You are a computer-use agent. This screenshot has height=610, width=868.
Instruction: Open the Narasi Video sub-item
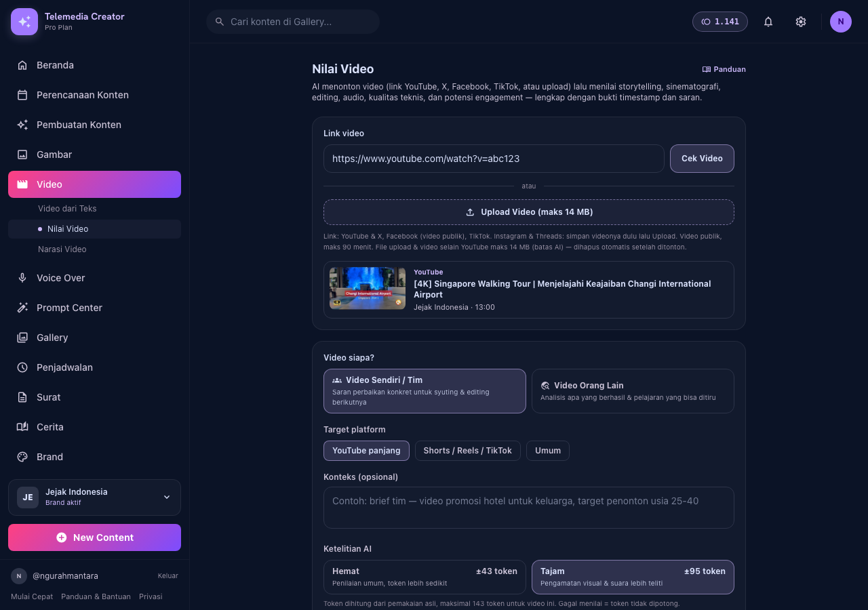(94, 249)
